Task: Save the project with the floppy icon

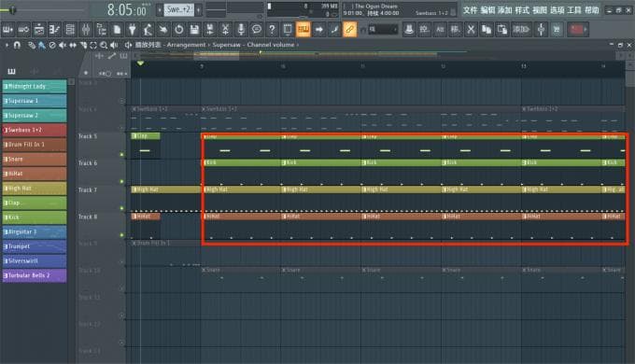Action: (x=194, y=29)
